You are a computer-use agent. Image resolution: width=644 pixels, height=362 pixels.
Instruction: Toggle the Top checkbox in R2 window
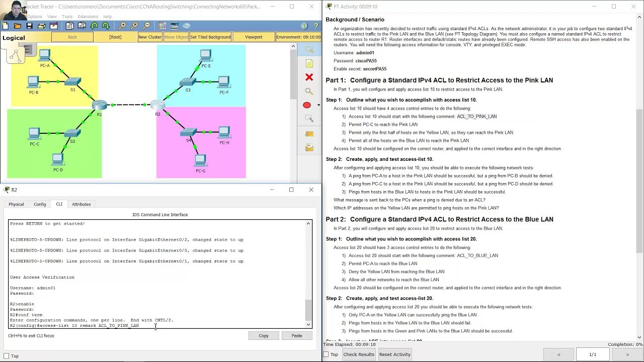(x=6, y=356)
